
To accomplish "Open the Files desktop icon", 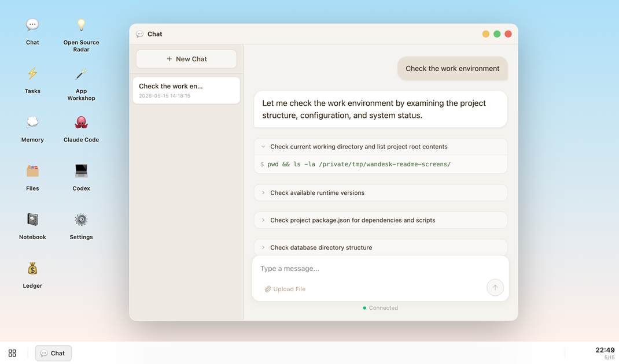I will 32,171.
